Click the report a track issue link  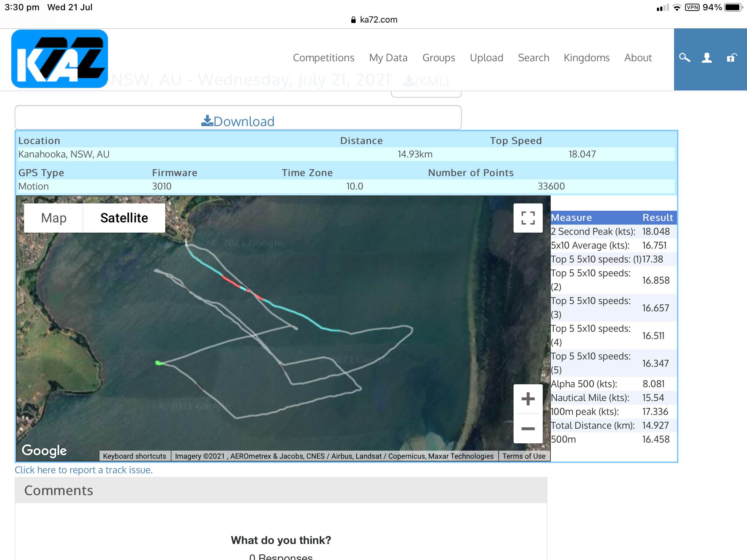[84, 470]
